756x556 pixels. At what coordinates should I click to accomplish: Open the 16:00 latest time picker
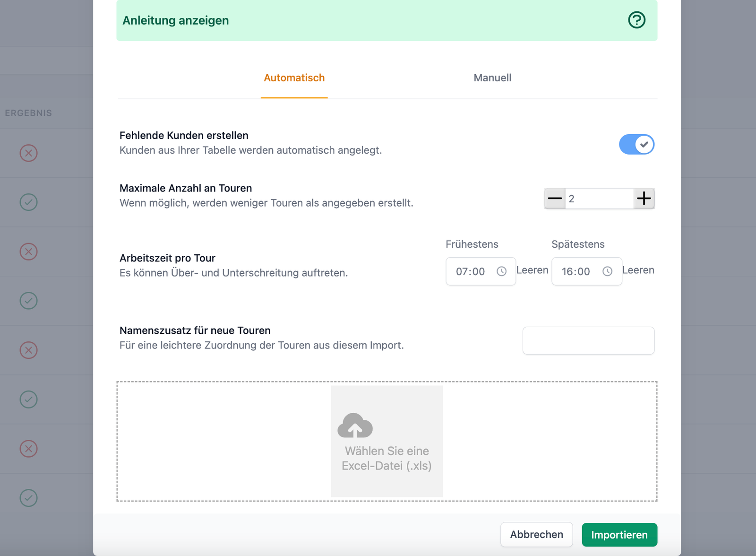[x=586, y=271]
